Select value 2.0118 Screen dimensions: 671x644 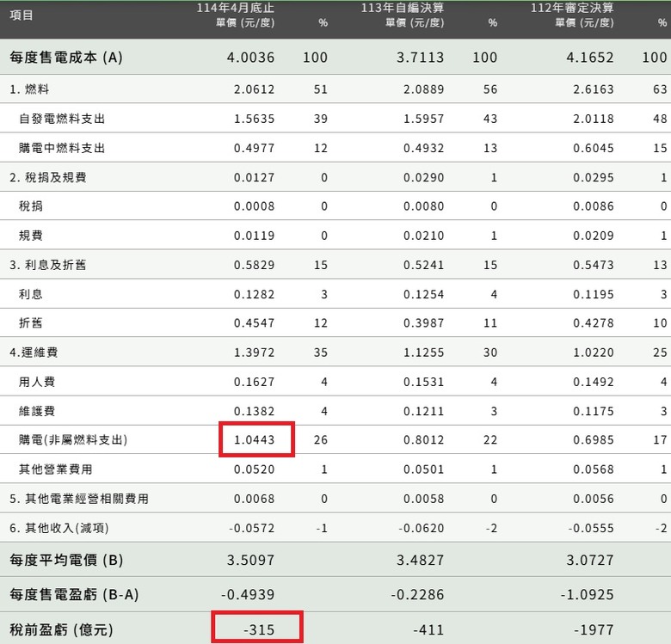(x=594, y=119)
